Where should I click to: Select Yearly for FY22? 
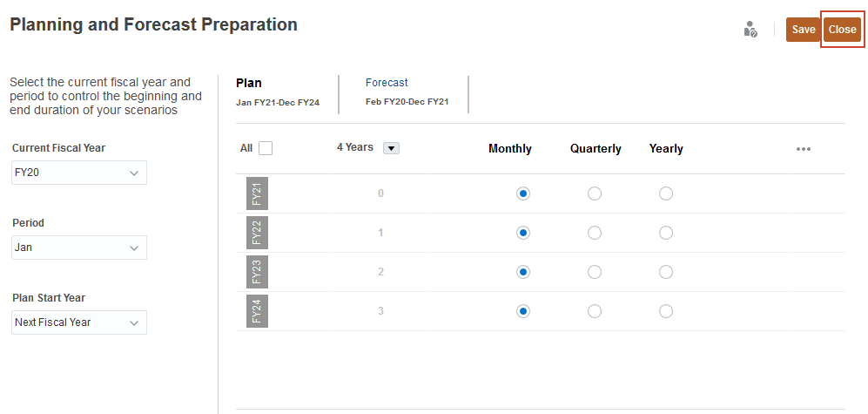click(666, 233)
